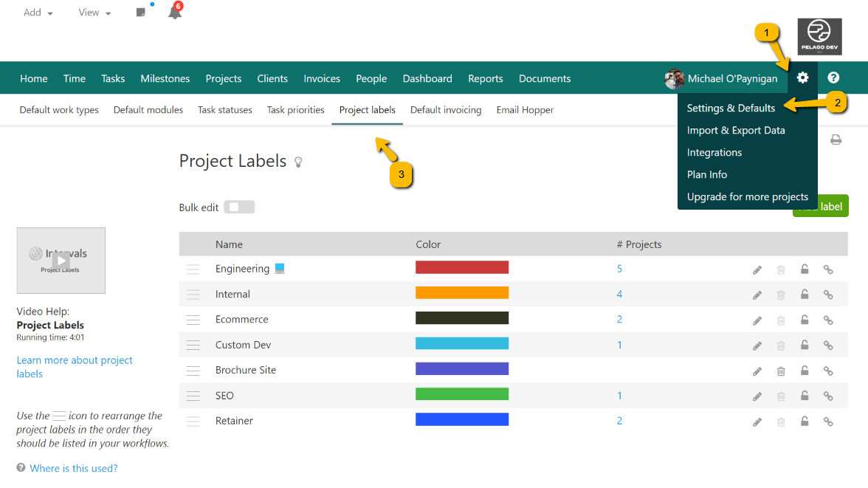Screen dimensions: 868x488
Task: Select Settings & Defaults menu item
Action: pyautogui.click(x=731, y=108)
